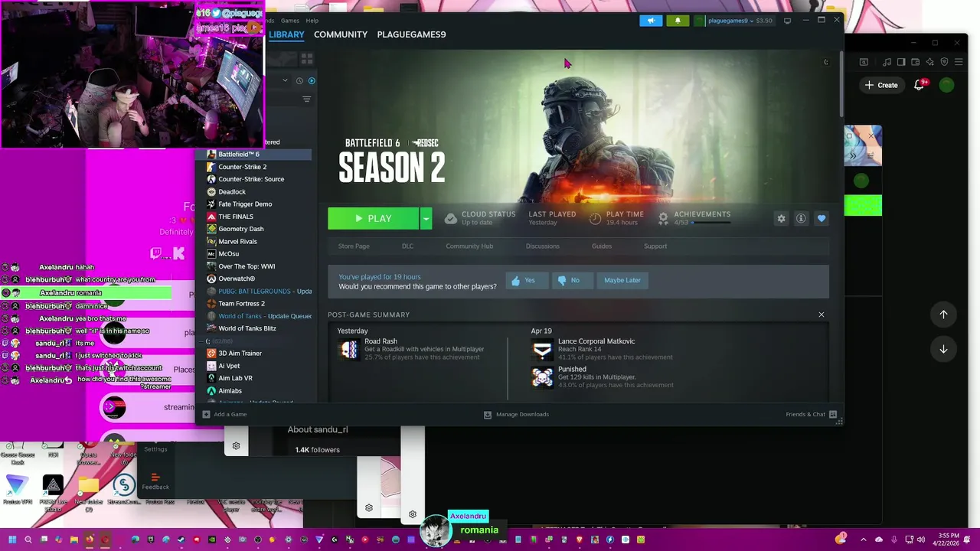Viewport: 980px width, 551px height.
Task: Click the down arrow in background window
Action: [943, 349]
